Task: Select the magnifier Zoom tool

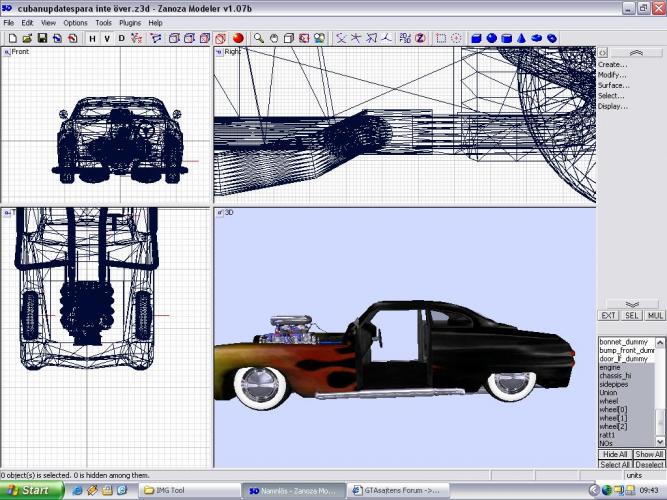Action: pos(259,38)
